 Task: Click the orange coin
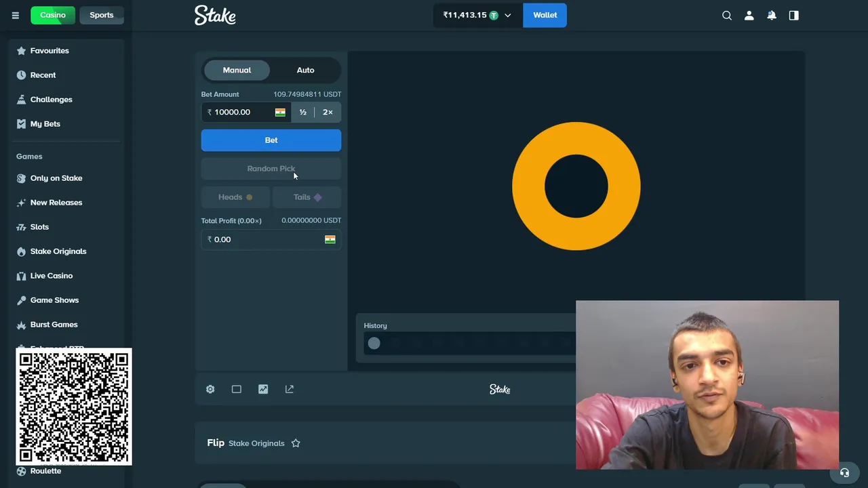coord(576,186)
